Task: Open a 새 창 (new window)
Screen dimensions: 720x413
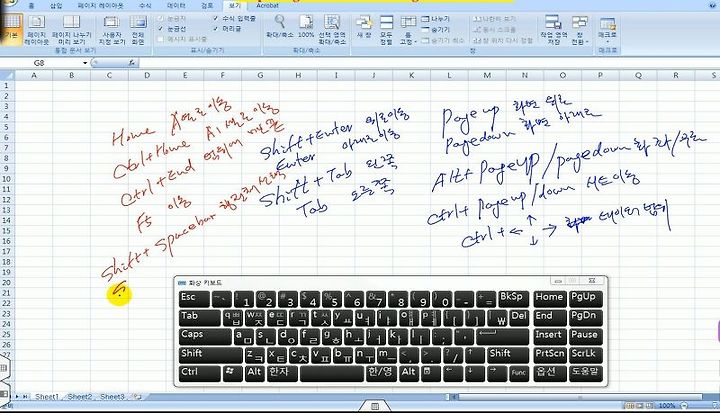Action: coord(364,28)
